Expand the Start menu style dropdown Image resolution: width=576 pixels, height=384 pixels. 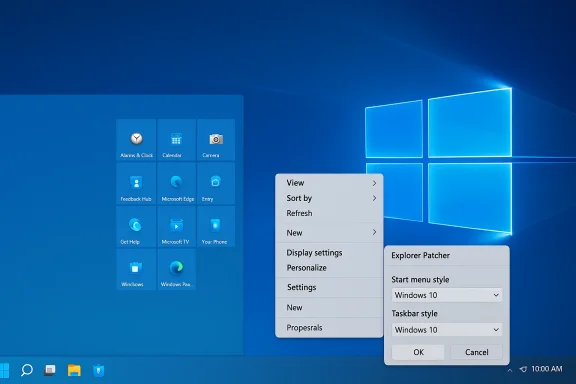(447, 295)
